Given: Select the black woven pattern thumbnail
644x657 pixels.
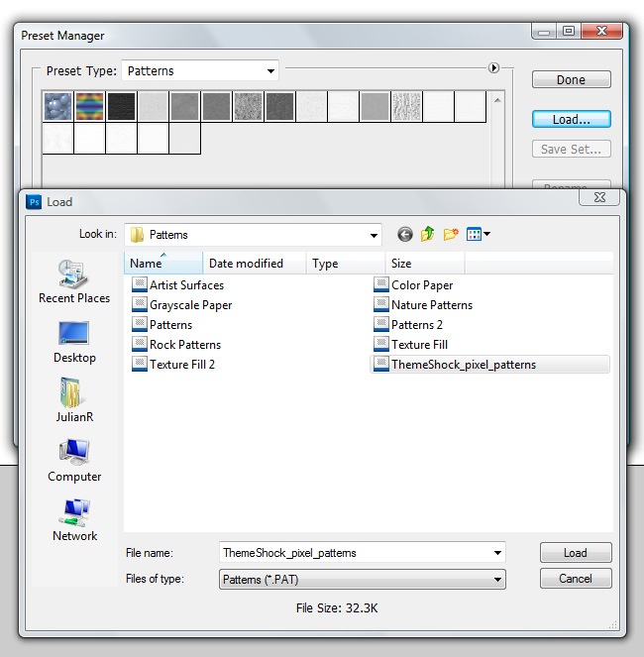Looking at the screenshot, I should click(122, 107).
